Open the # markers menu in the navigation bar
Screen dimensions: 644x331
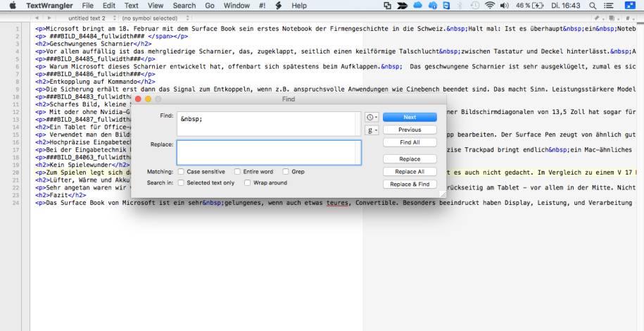coord(629,18)
